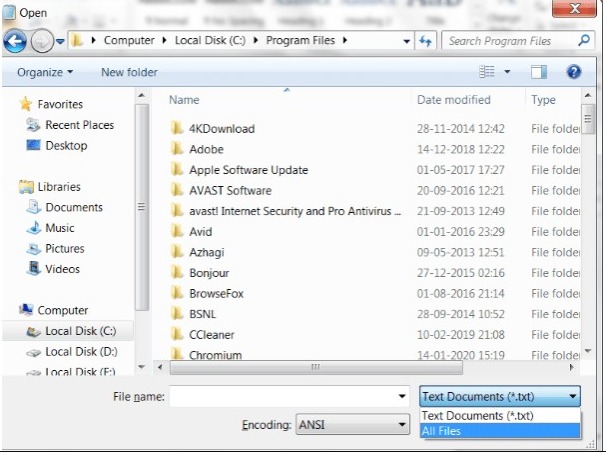
Task: Open the File name dropdown arrow
Action: click(x=402, y=397)
